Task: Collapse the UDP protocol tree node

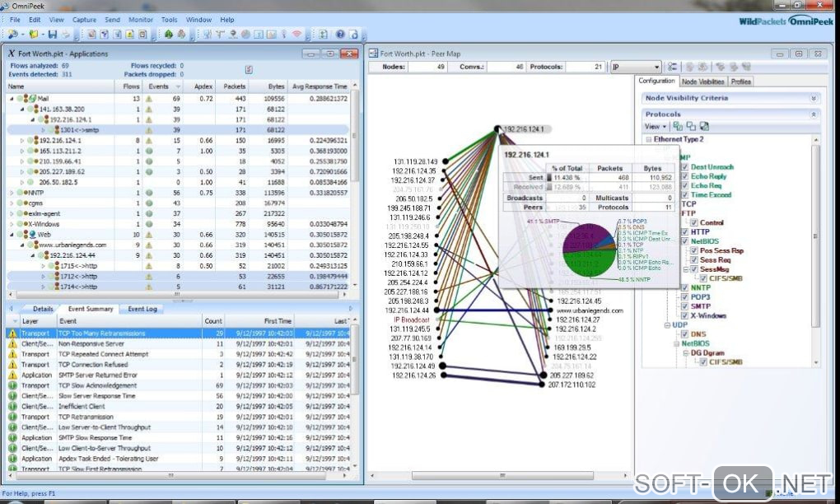Action: pos(668,325)
